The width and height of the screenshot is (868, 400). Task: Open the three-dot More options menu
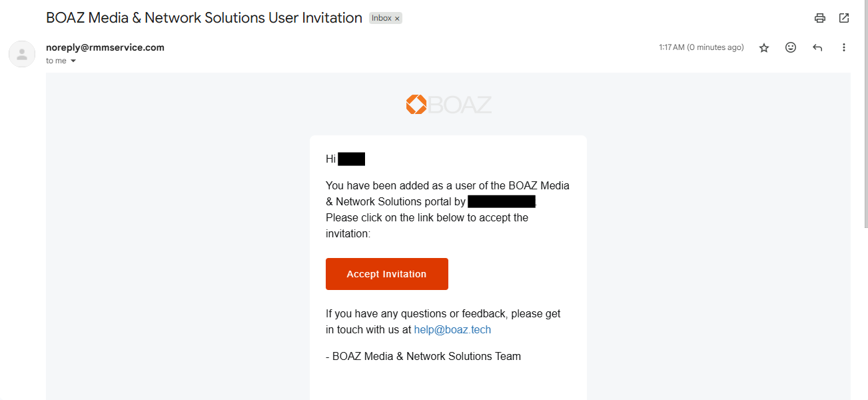pyautogui.click(x=844, y=47)
